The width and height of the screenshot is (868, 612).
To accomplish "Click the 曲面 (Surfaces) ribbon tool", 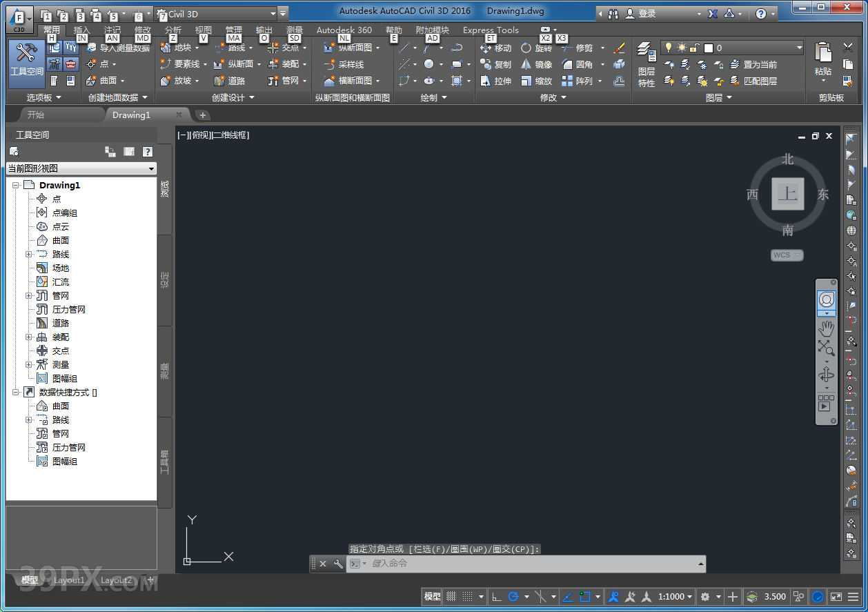I will [106, 81].
